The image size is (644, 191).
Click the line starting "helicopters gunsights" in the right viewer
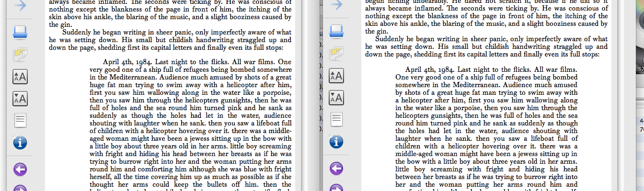(x=486, y=116)
